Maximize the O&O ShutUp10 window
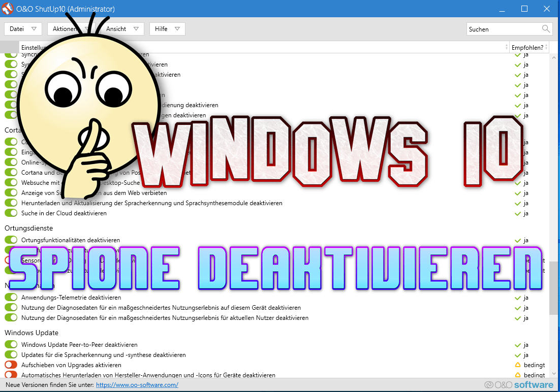The width and height of the screenshot is (560, 392). coord(524,9)
